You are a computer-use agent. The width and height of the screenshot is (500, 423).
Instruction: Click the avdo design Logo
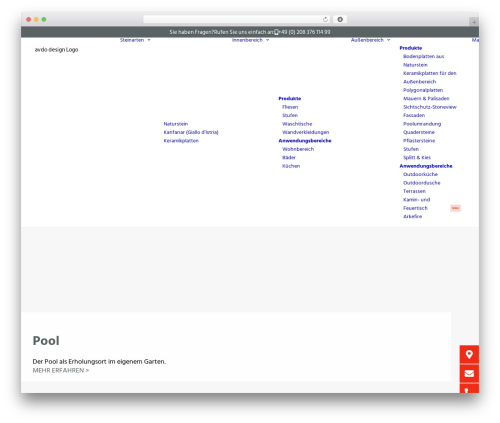point(56,50)
